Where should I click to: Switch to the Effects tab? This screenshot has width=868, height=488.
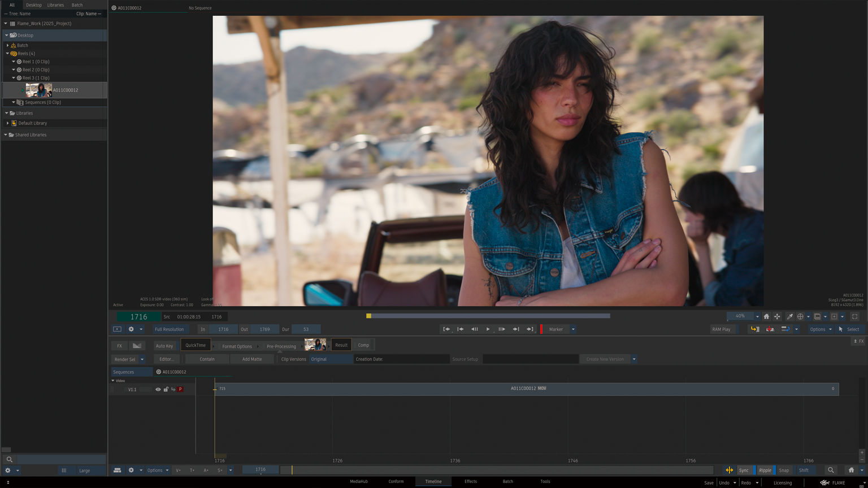click(x=470, y=482)
